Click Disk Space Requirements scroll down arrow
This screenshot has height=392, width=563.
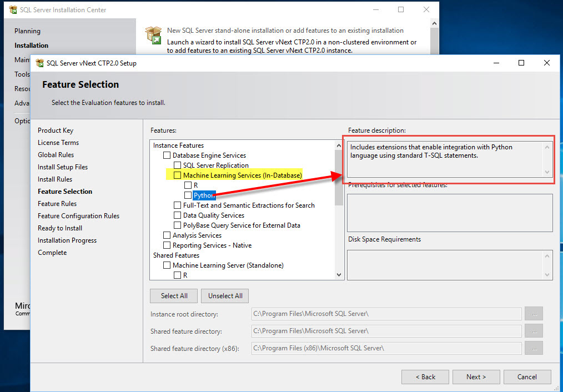click(x=547, y=275)
